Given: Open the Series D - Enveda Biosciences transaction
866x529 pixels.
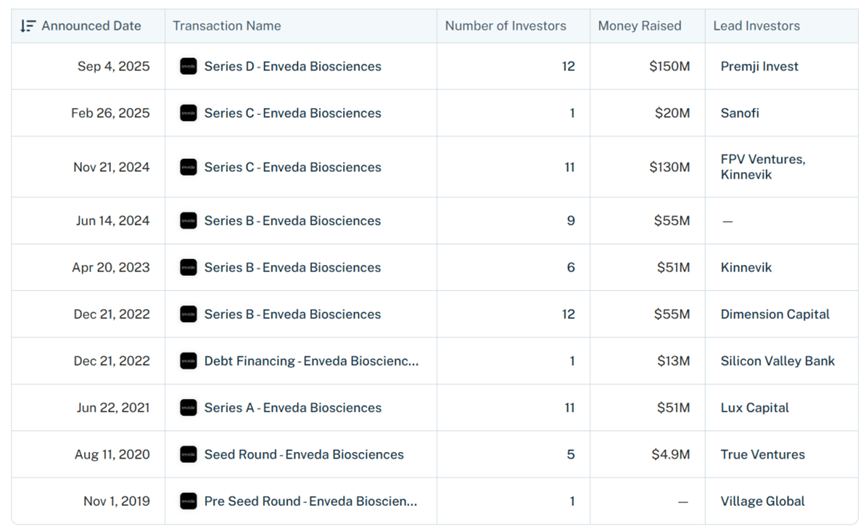Looking at the screenshot, I should [293, 66].
